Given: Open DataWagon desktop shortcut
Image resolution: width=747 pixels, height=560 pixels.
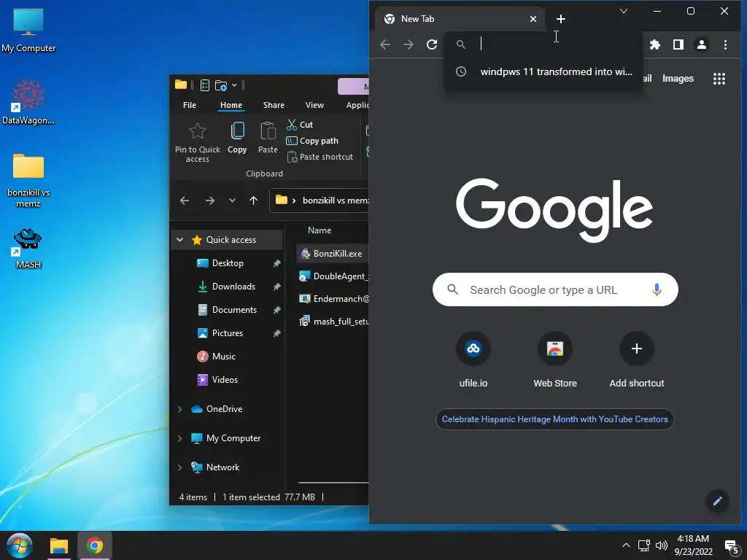Looking at the screenshot, I should point(28,102).
